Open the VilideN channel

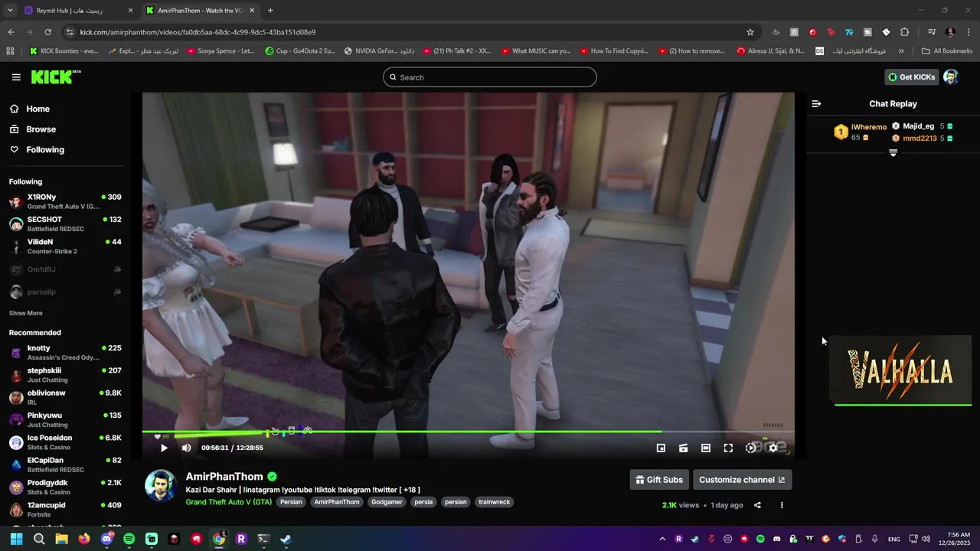click(x=65, y=246)
